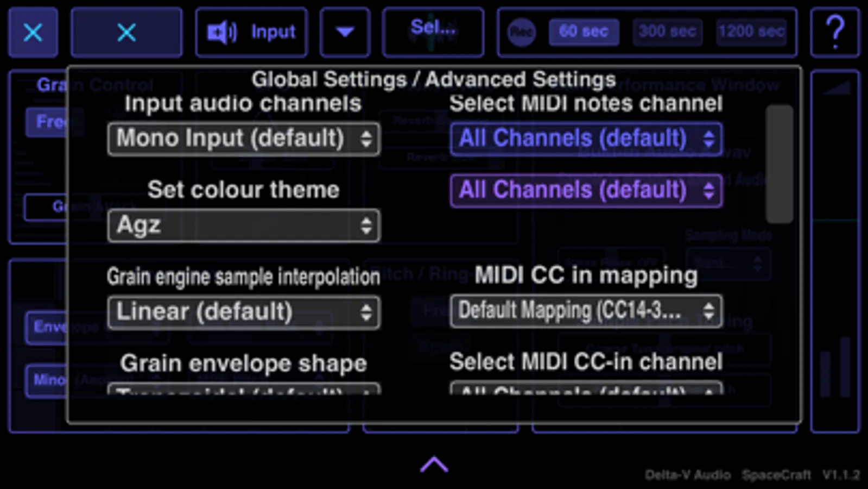Select the 60 sec recording length
The image size is (868, 489).
click(x=584, y=32)
